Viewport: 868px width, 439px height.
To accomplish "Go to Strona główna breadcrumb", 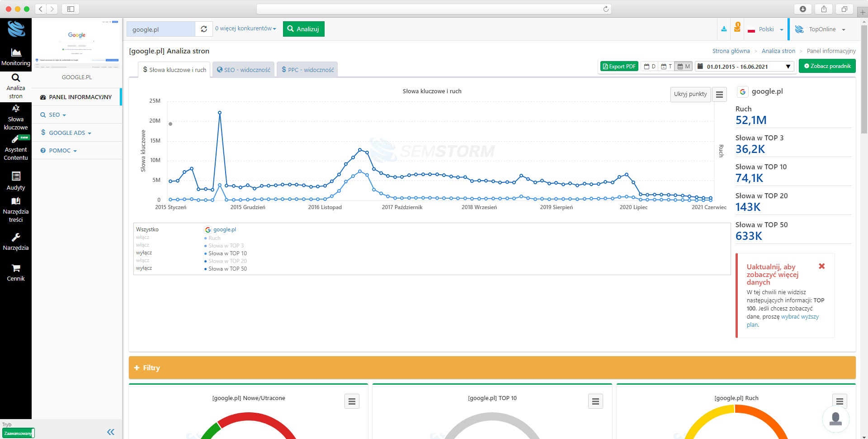I will click(x=731, y=51).
